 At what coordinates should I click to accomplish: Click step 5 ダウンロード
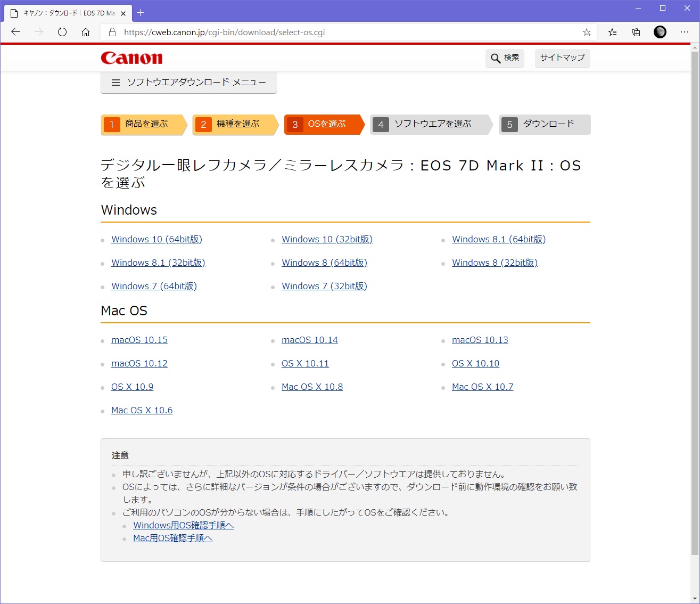[x=545, y=125]
